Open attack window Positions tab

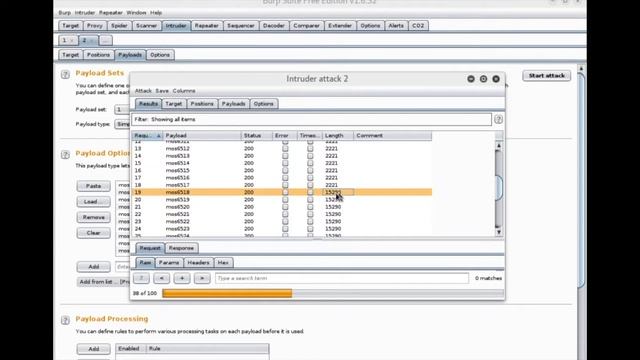pyautogui.click(x=202, y=104)
